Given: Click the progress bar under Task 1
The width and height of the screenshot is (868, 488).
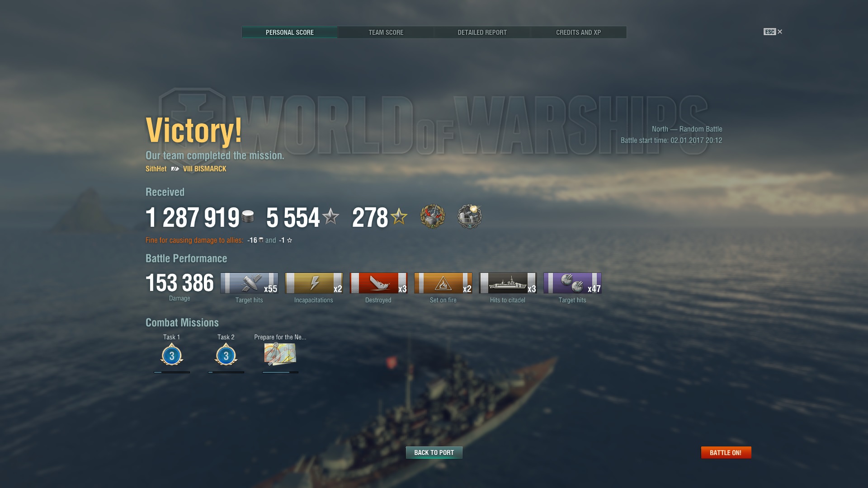Looking at the screenshot, I should [172, 372].
